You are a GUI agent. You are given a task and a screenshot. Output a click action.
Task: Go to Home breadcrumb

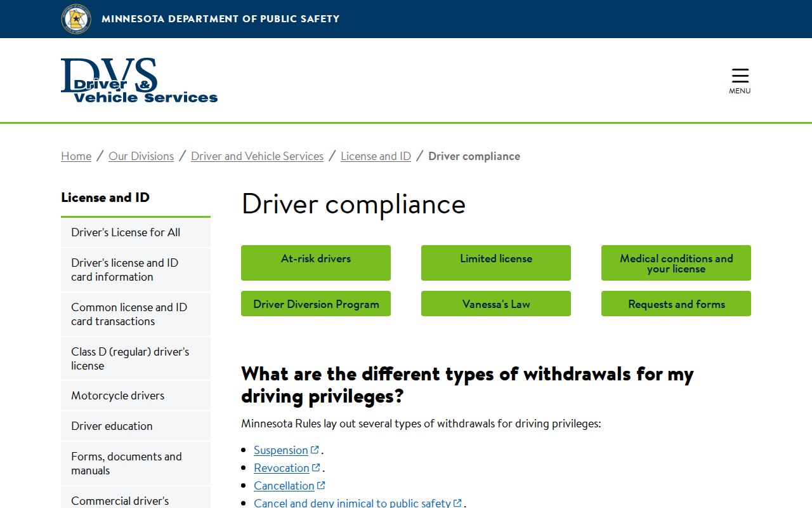coord(76,156)
